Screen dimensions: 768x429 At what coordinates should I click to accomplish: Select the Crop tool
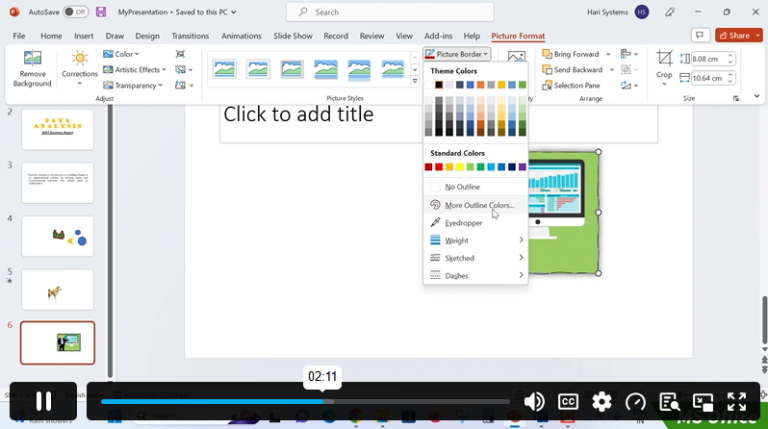[664, 68]
